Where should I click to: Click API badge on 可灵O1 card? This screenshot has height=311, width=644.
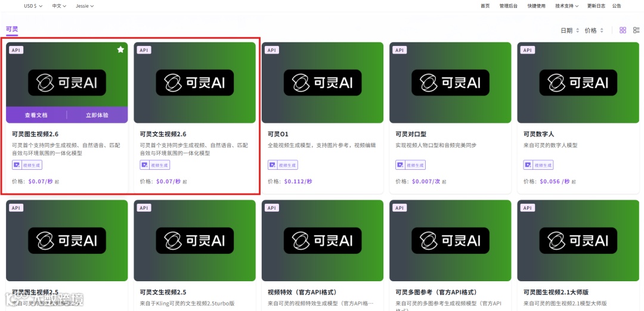271,50
